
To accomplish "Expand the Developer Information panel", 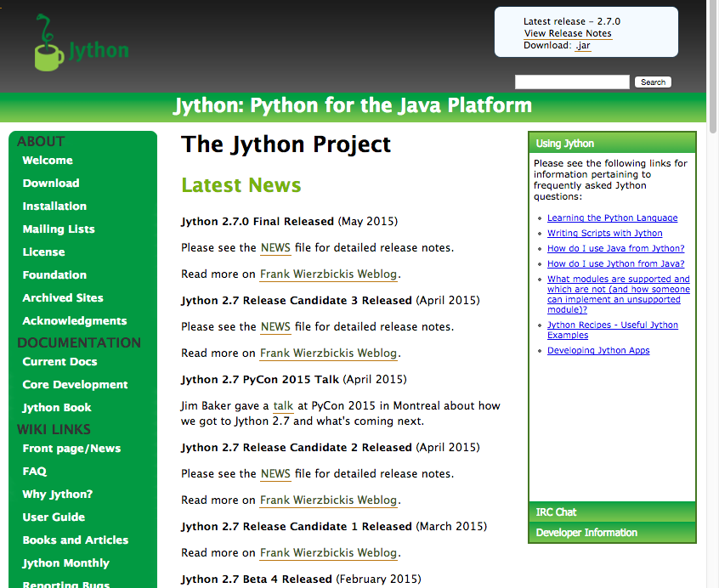I will point(612,533).
